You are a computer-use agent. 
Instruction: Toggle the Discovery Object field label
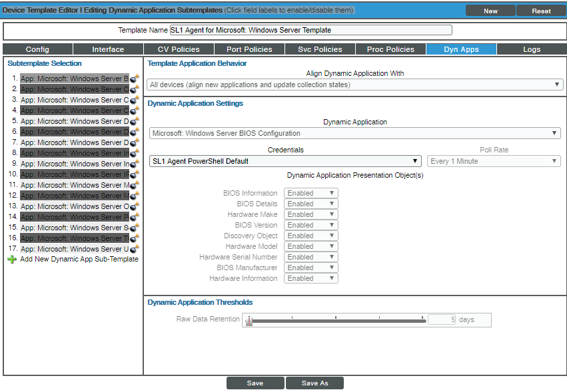[251, 236]
